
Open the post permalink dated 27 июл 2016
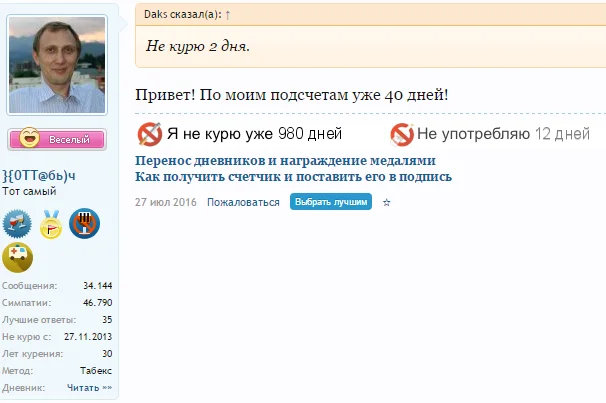click(x=166, y=202)
